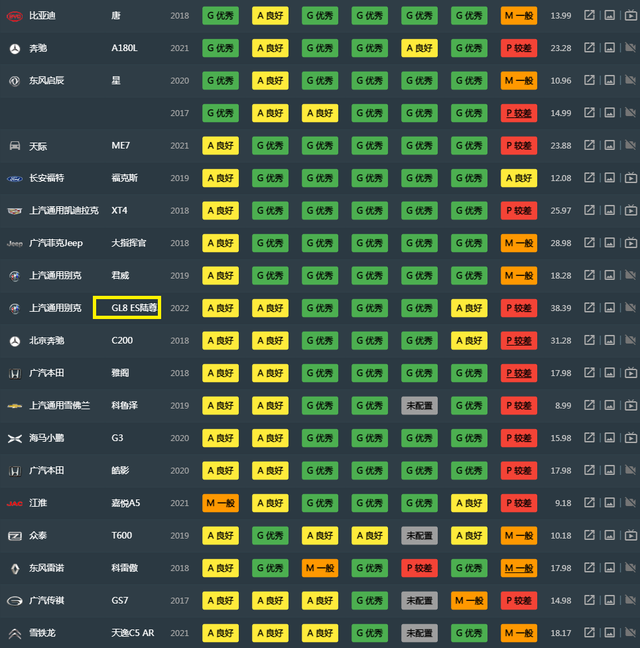Click red P 较差 badge in GL8 ES陆尊 row
The width and height of the screenshot is (640, 648).
tap(519, 308)
